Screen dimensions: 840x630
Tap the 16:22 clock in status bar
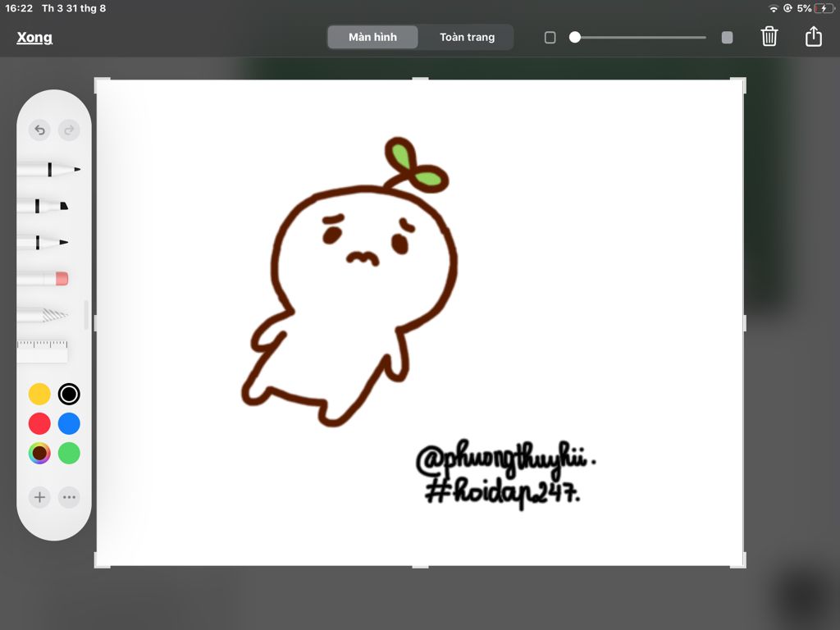19,8
